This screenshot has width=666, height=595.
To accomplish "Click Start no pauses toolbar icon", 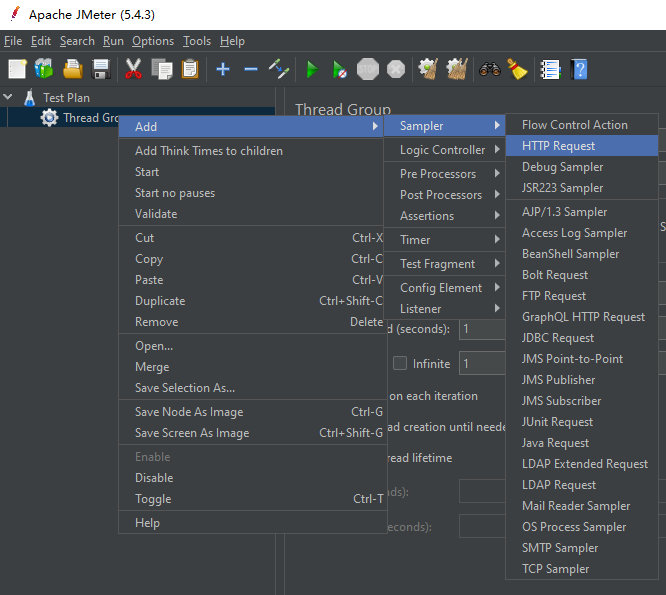I will [x=340, y=69].
